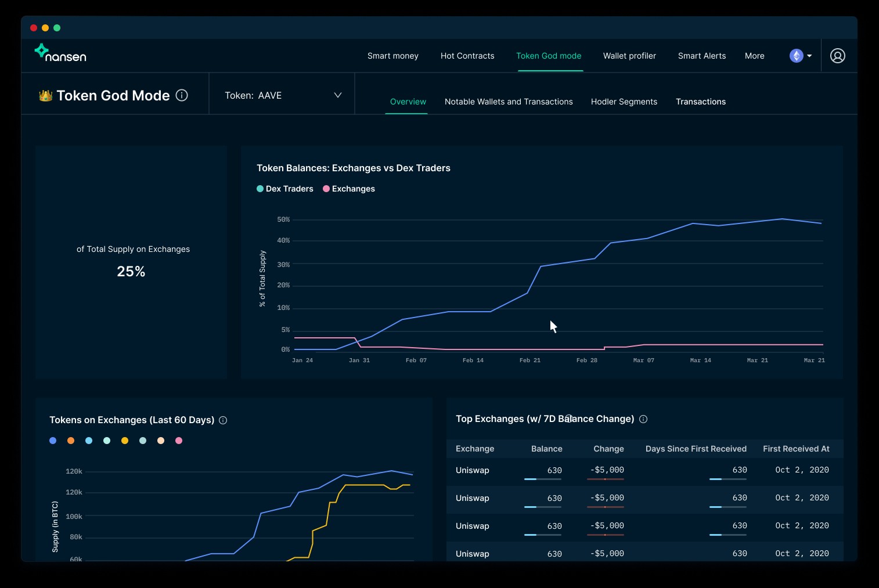Click the '80k' y-axis label in Tokens chart
Screen dimensions: 879x588
point(76,538)
